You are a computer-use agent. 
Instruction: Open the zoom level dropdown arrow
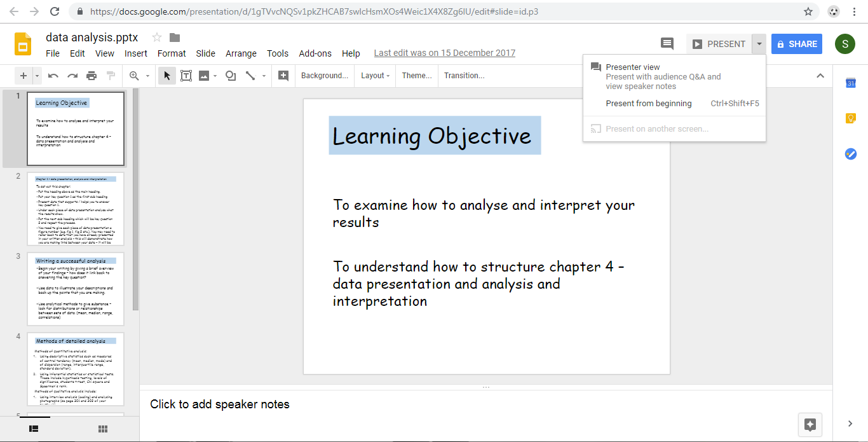147,76
